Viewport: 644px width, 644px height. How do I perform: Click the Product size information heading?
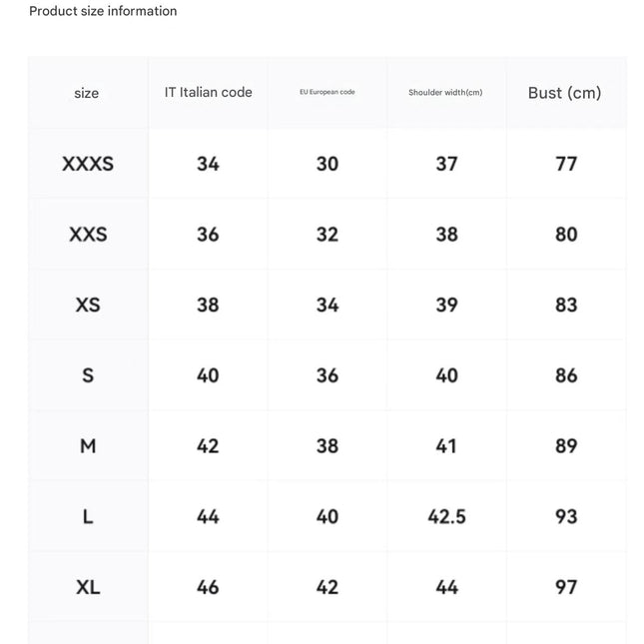point(103,11)
